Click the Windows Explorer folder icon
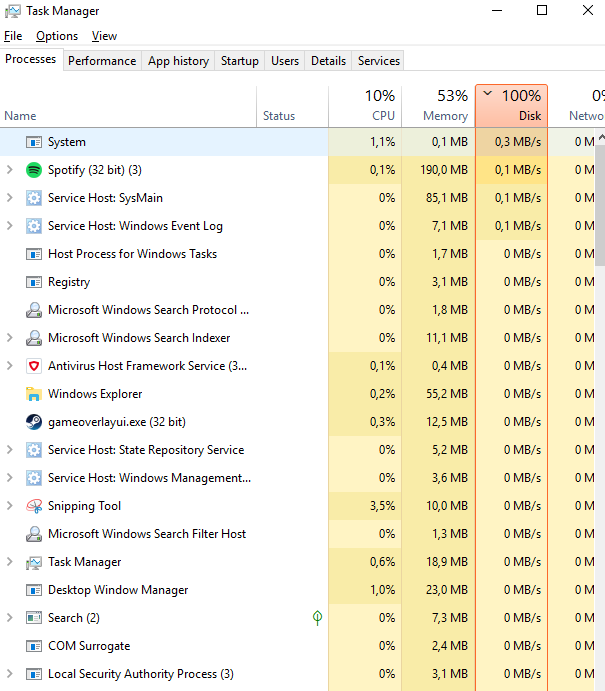Image resolution: width=605 pixels, height=691 pixels. (x=33, y=394)
